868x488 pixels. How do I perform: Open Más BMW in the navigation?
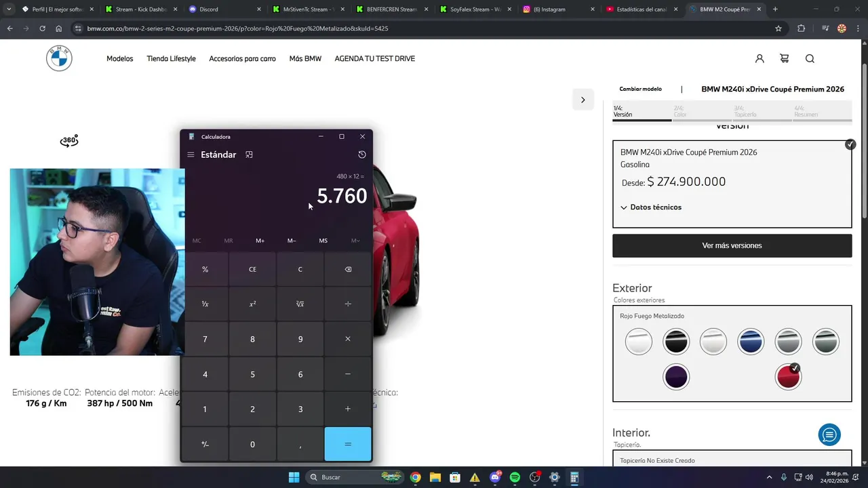pos(305,58)
